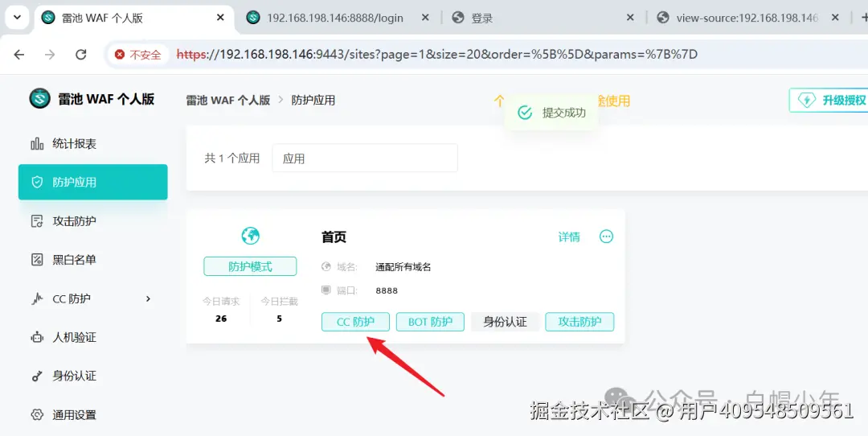Click the 通用设置 gear icon
The image size is (868, 436).
(x=37, y=414)
